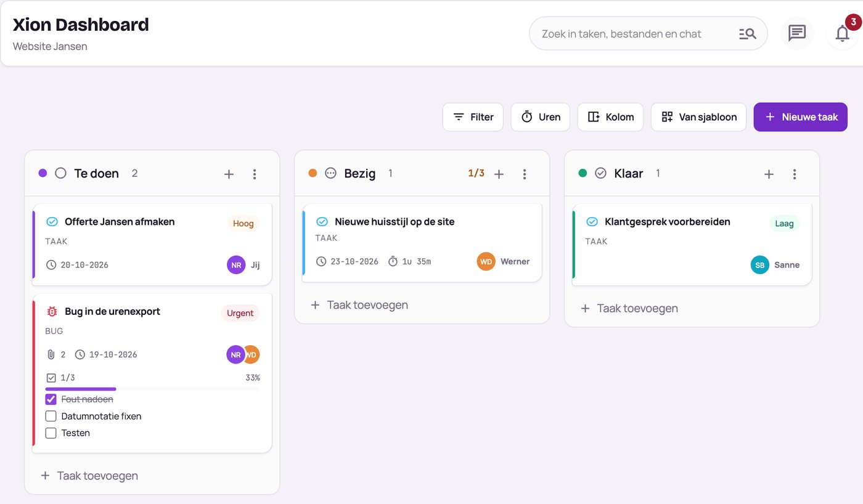Click Taak toevoegen in the Bezig column
The image size is (863, 504).
click(x=359, y=305)
